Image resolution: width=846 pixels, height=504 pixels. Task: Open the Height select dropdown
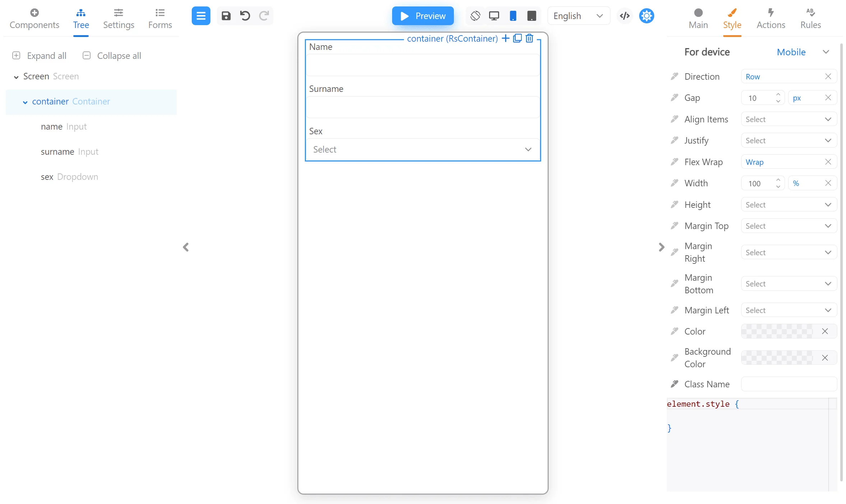pos(789,205)
